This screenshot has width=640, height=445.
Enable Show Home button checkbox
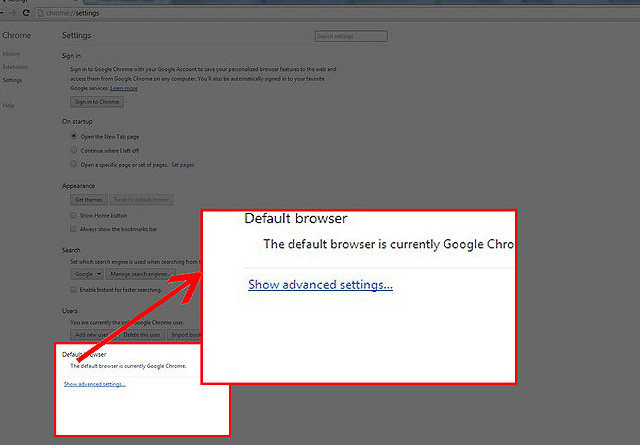pyautogui.click(x=73, y=215)
